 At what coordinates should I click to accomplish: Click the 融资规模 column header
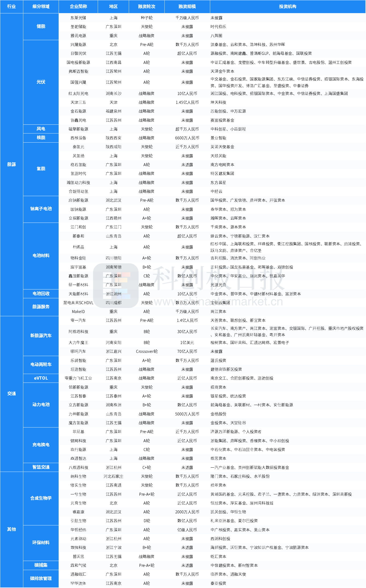187,6
